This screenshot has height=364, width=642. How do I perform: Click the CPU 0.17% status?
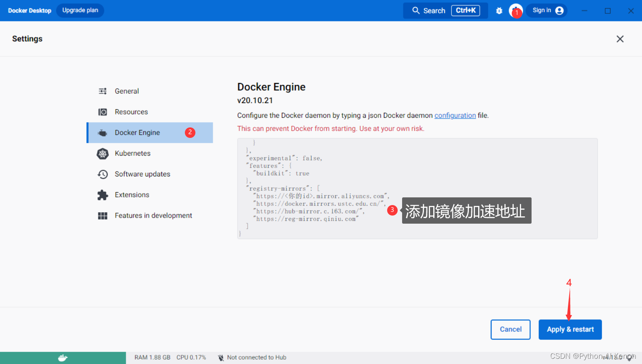point(191,358)
